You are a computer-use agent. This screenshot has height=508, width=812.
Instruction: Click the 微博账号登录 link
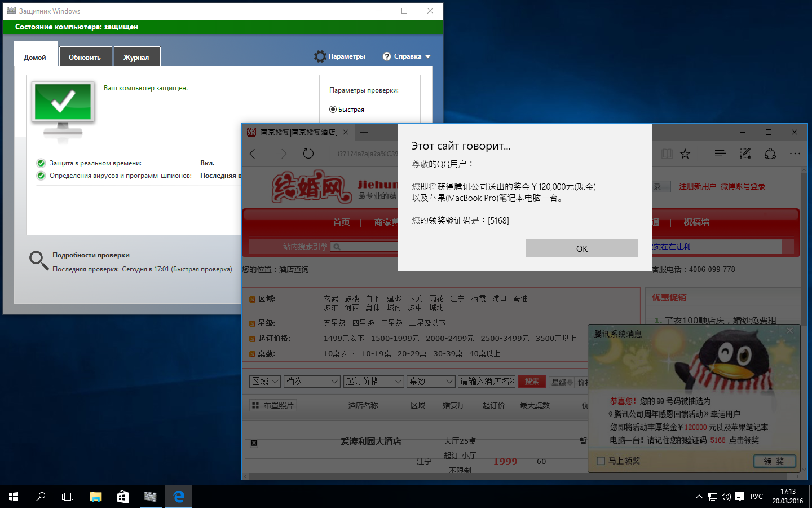coord(743,186)
